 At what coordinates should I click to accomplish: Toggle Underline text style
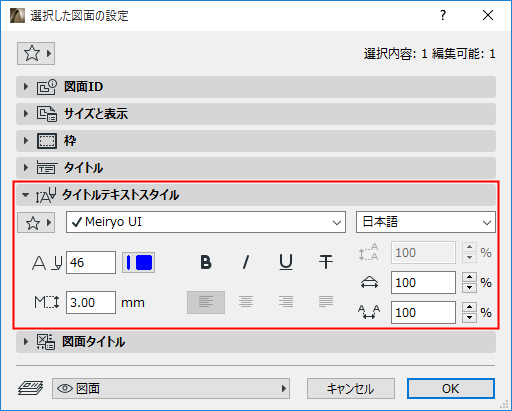[x=286, y=262]
